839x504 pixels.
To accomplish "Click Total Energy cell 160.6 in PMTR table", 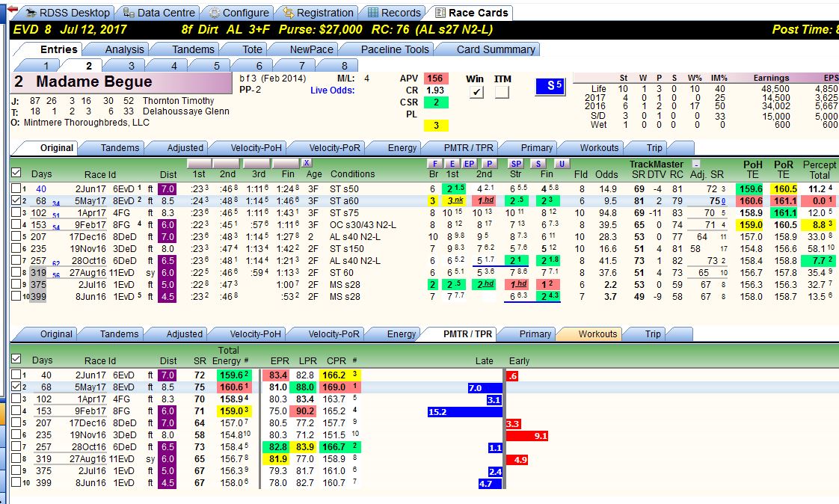I will point(234,387).
